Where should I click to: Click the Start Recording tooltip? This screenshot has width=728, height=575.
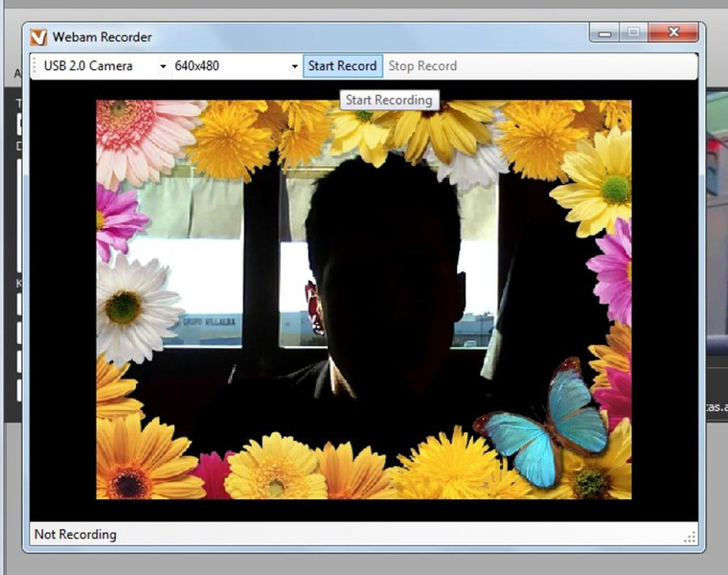tap(389, 101)
